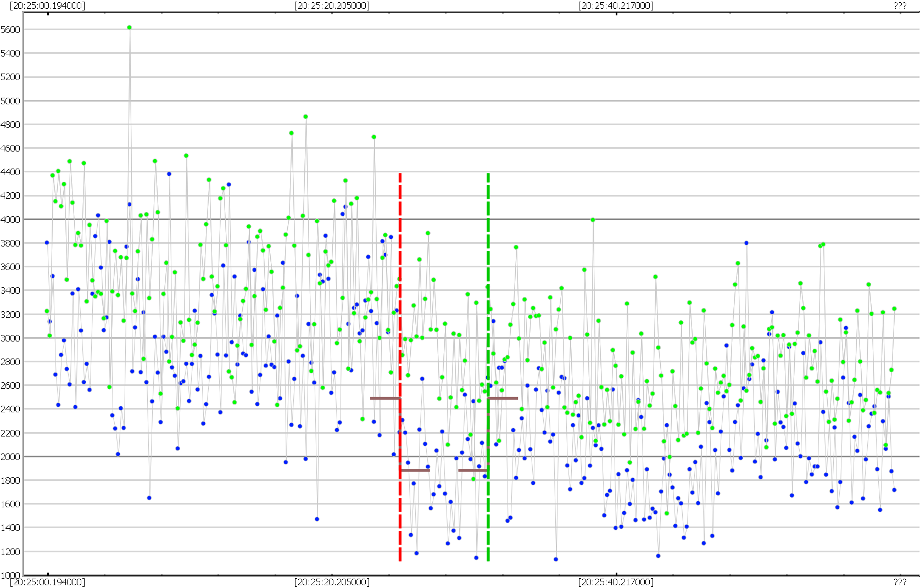Screen dimensions: 920x588
Task: Click the 3800 y-axis value
Action: (10, 243)
